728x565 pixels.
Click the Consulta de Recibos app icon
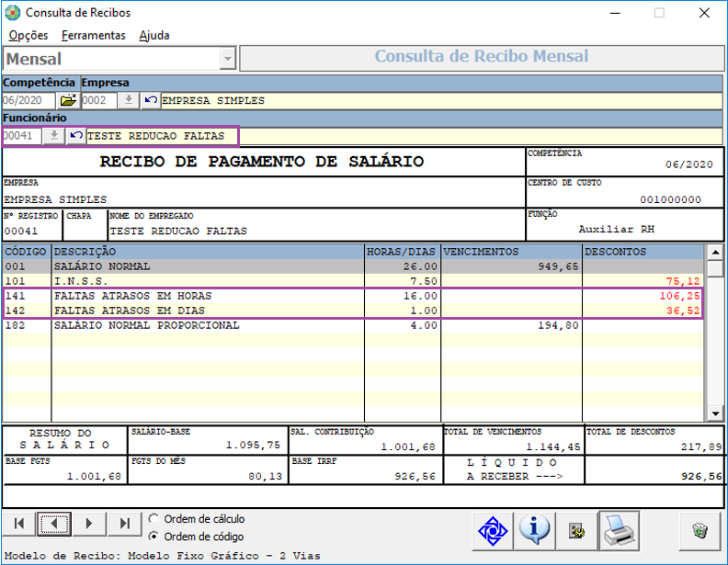coord(13,13)
